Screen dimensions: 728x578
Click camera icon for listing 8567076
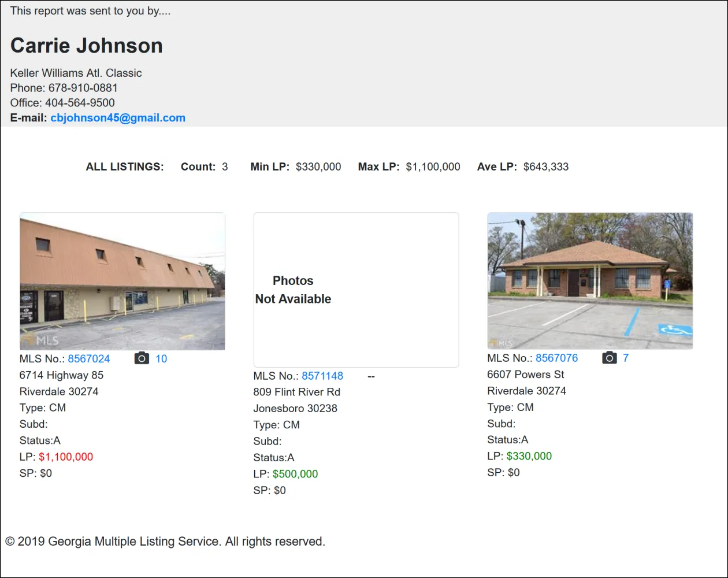tap(609, 358)
